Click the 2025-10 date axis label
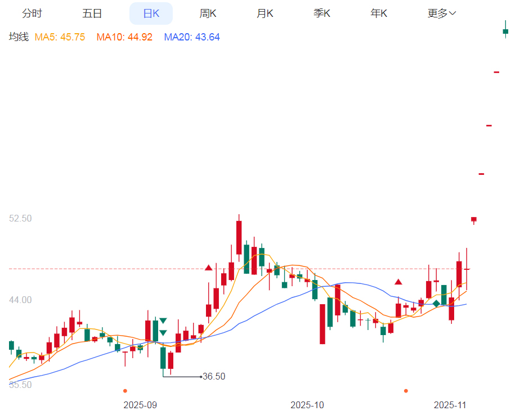Viewport: 520px width, 420px height. pos(307,405)
